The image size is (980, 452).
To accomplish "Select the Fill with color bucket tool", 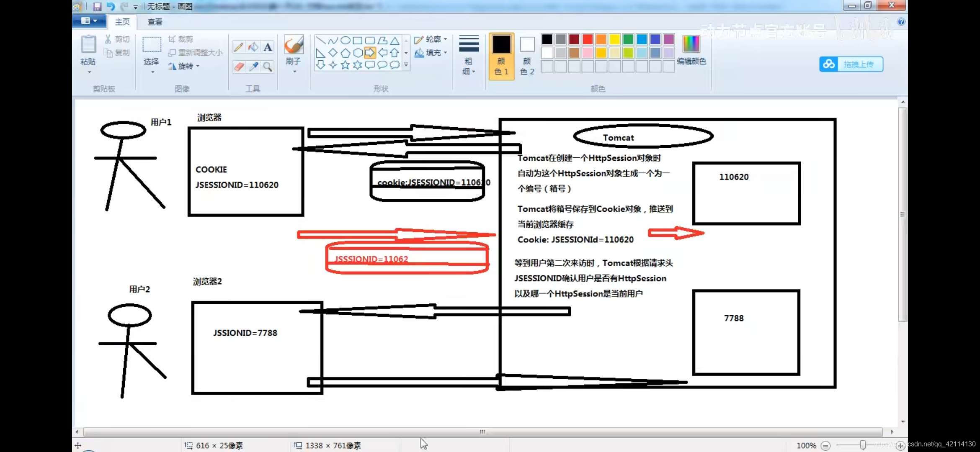I will coord(253,47).
